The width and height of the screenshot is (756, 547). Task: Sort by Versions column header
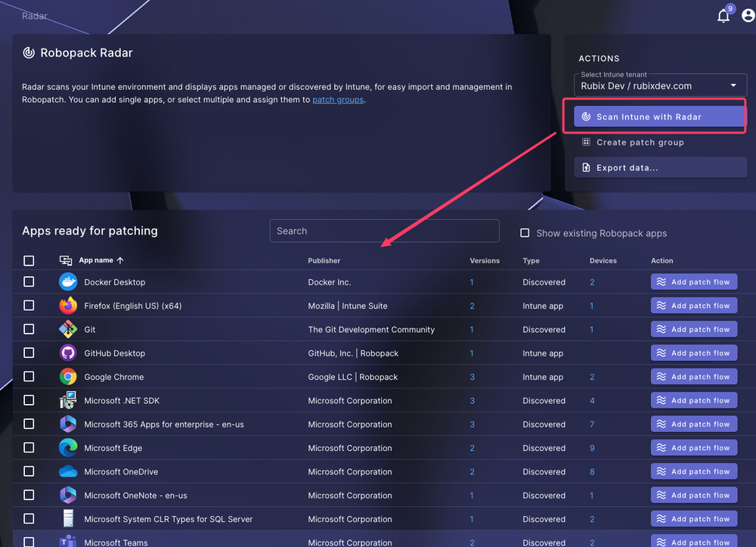pyautogui.click(x=485, y=260)
